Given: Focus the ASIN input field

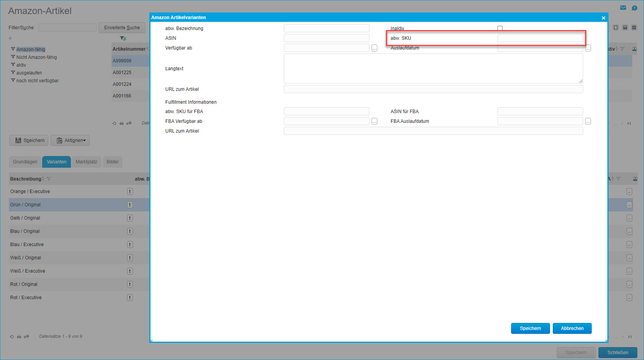Looking at the screenshot, I should click(327, 38).
